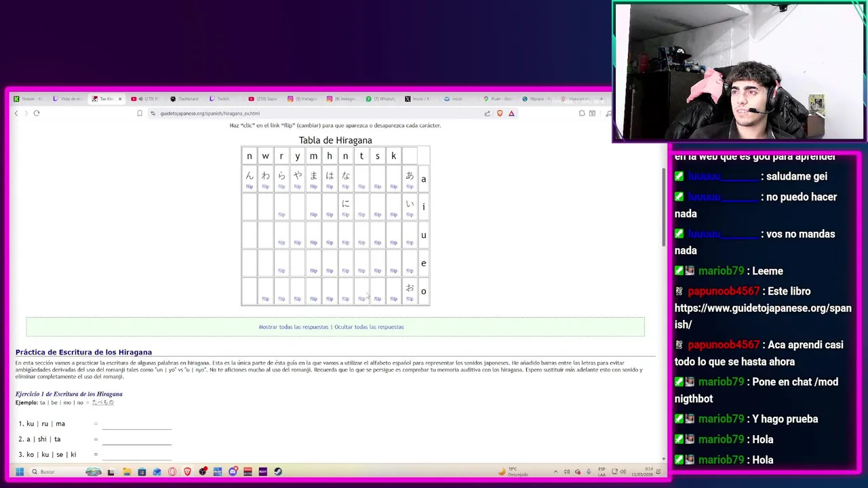The height and width of the screenshot is (488, 868).
Task: Click flip for column s, row i
Action: click(378, 215)
